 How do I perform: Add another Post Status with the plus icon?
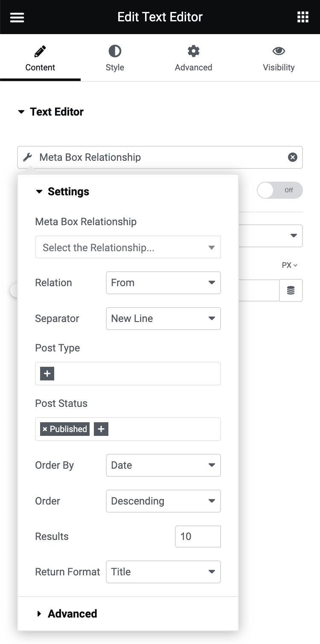coord(101,429)
